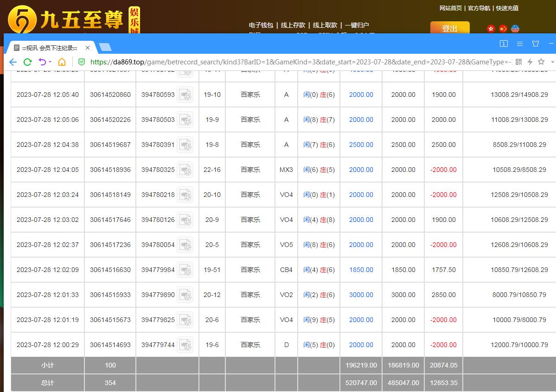Click 总计 total count 354
556x392 pixels.
[110, 383]
